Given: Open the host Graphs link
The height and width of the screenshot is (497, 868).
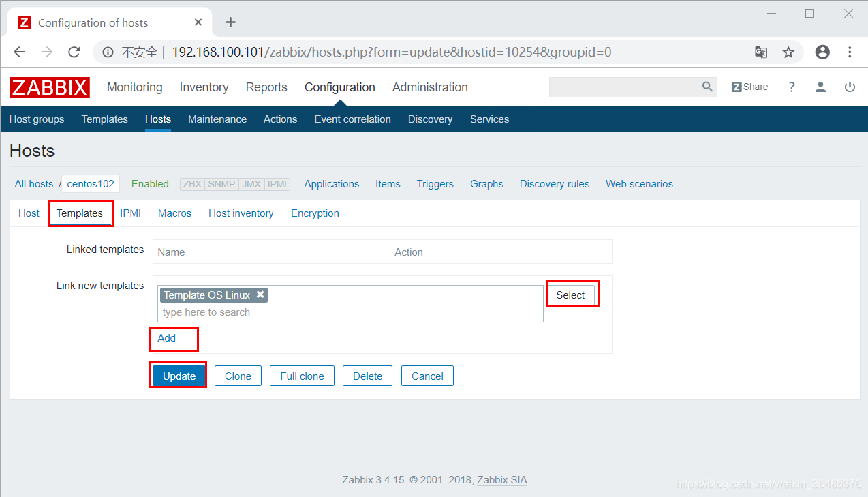Looking at the screenshot, I should coord(486,184).
